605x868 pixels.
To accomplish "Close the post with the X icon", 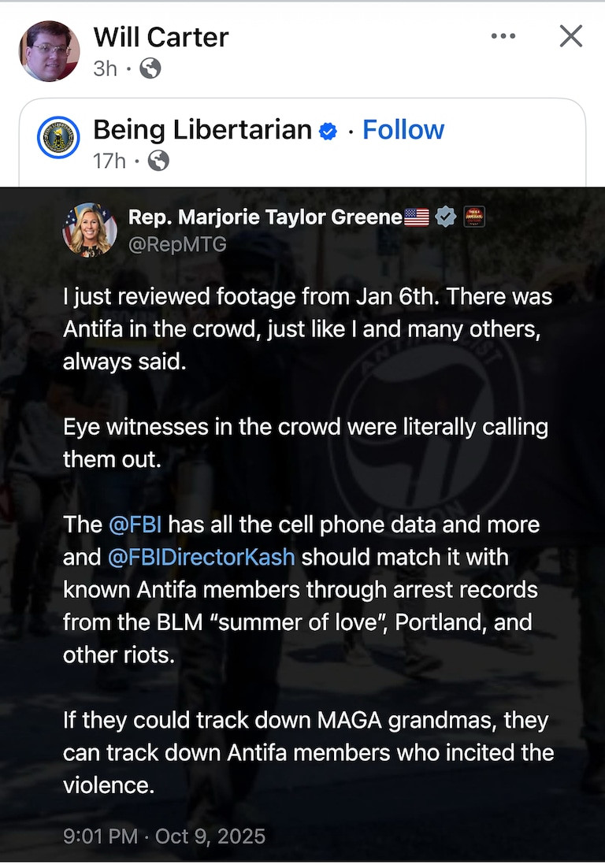I will (x=570, y=36).
